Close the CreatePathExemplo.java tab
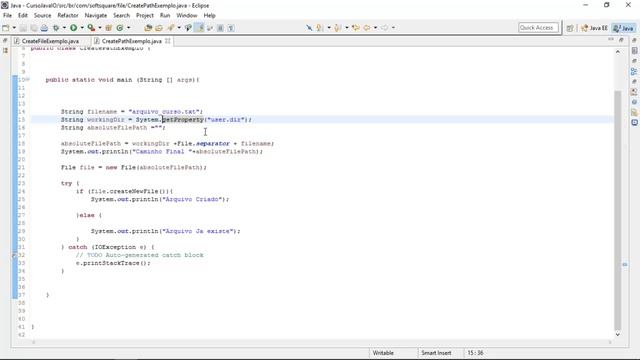Image resolution: width=640 pixels, height=360 pixels. (167, 41)
